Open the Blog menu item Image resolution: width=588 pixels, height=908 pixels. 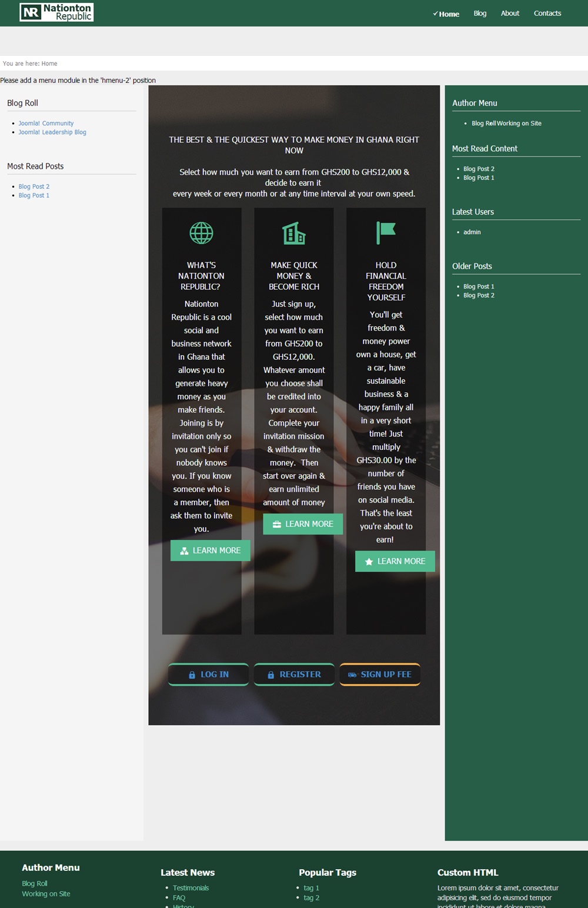[x=480, y=14]
